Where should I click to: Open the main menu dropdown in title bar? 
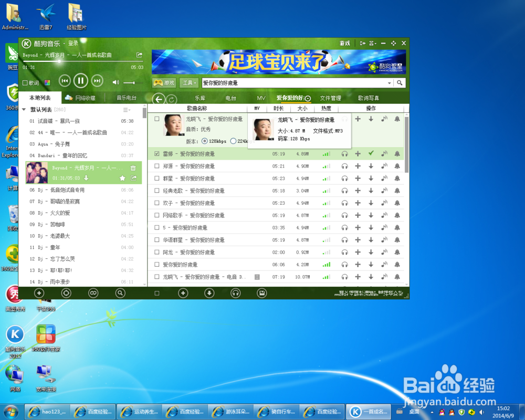click(373, 43)
